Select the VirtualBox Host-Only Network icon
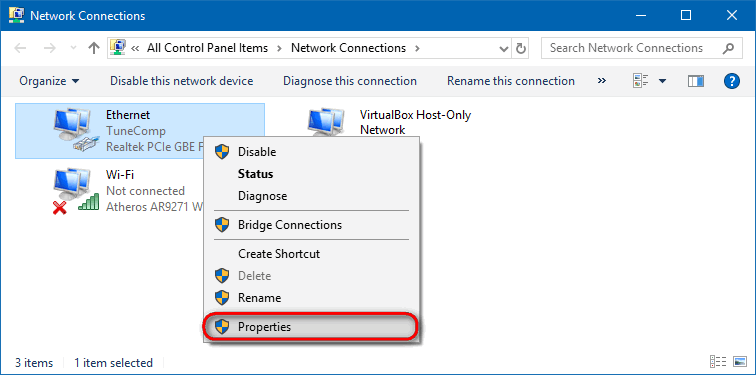Screen dimensions: 756x375 tap(326, 123)
